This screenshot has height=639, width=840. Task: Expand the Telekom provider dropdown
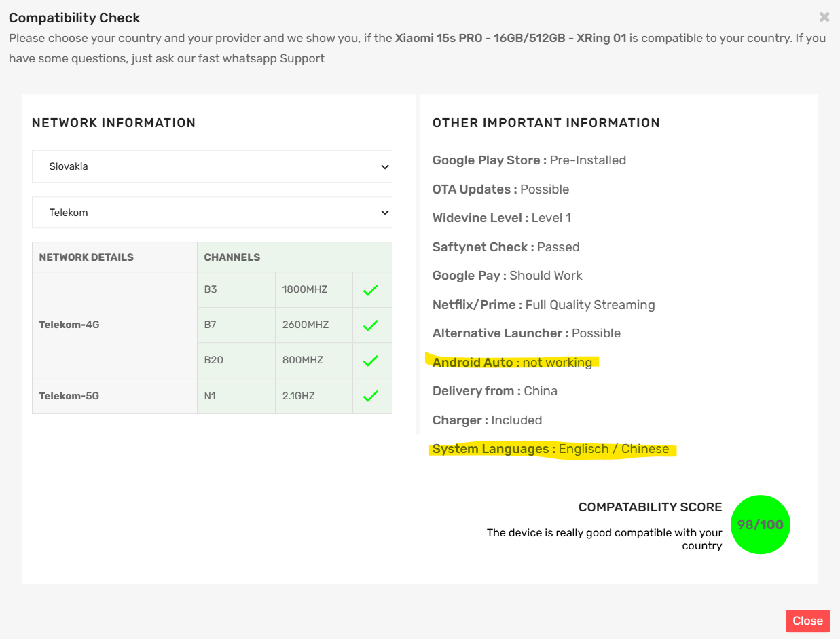click(212, 213)
